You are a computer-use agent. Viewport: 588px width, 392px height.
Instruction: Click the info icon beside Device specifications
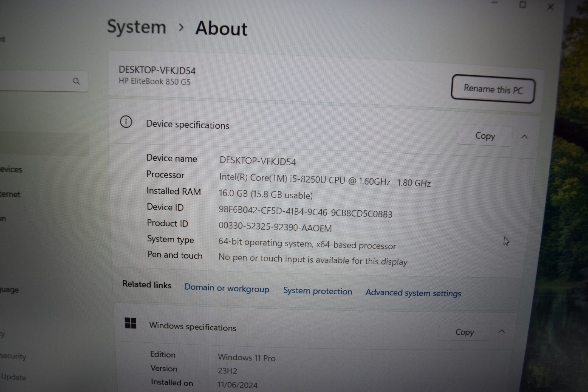point(126,122)
